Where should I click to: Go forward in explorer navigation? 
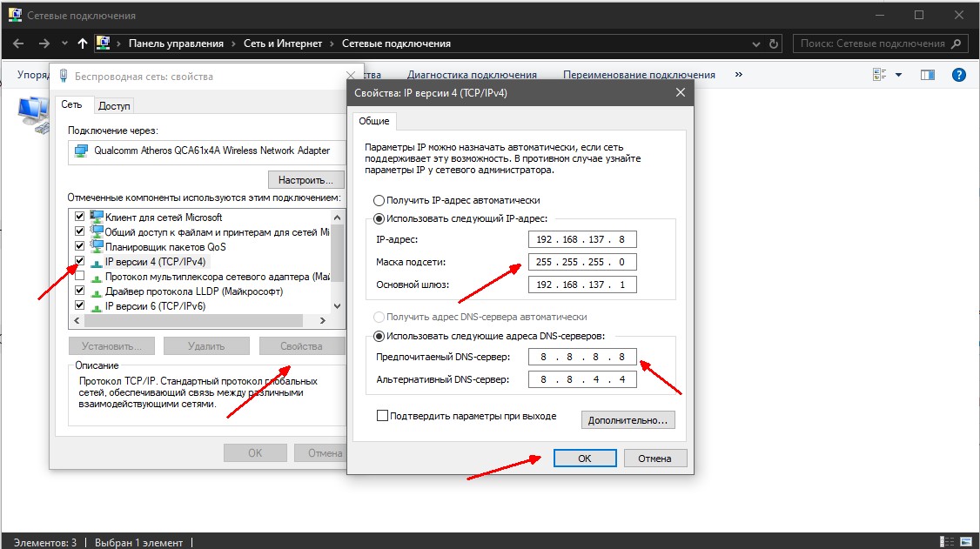(44, 44)
